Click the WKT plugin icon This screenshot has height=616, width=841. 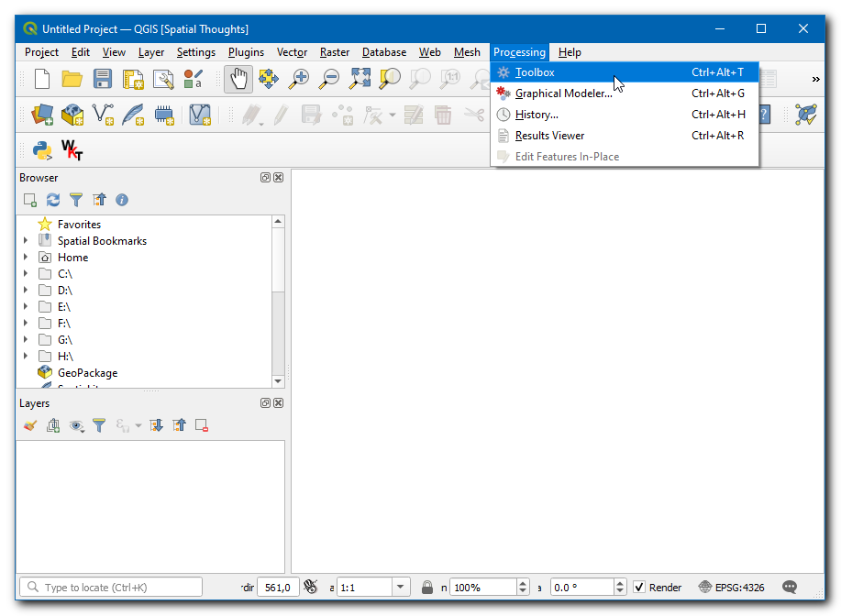tap(72, 149)
